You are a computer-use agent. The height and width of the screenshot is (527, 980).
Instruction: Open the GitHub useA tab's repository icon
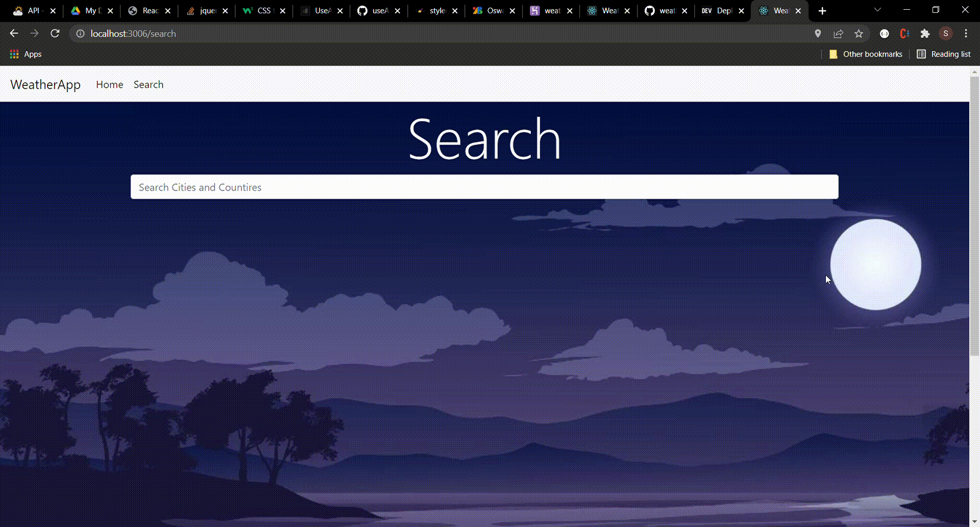361,10
